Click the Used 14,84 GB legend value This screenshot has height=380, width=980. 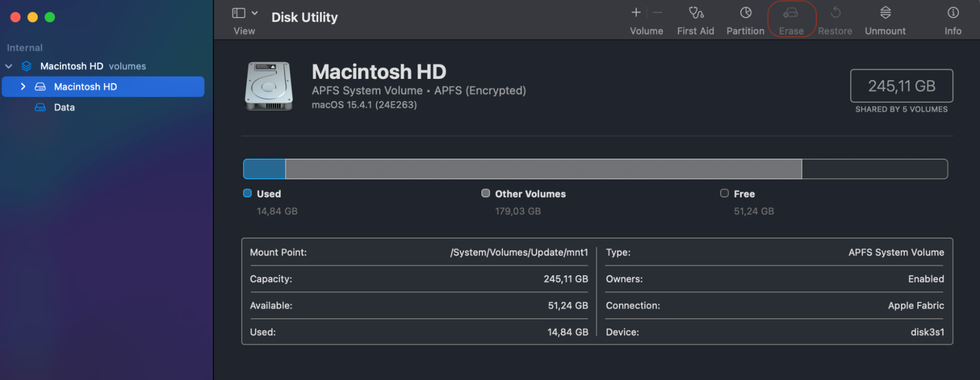click(x=277, y=211)
